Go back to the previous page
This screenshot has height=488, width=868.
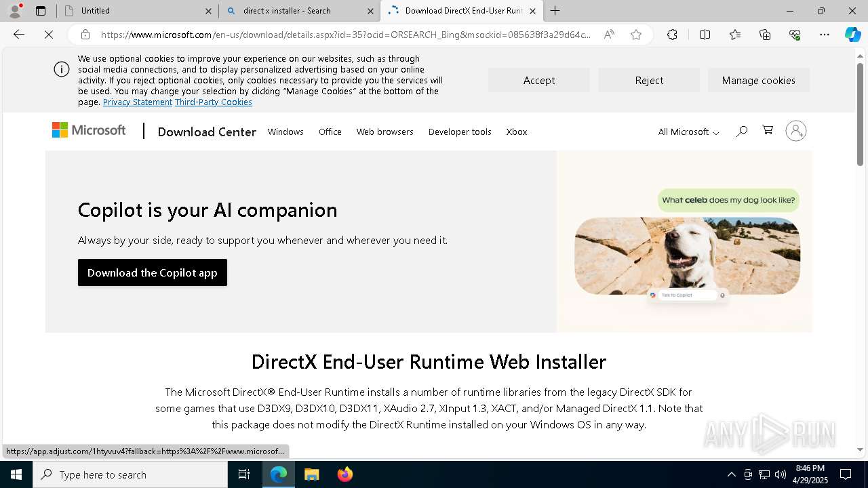19,35
